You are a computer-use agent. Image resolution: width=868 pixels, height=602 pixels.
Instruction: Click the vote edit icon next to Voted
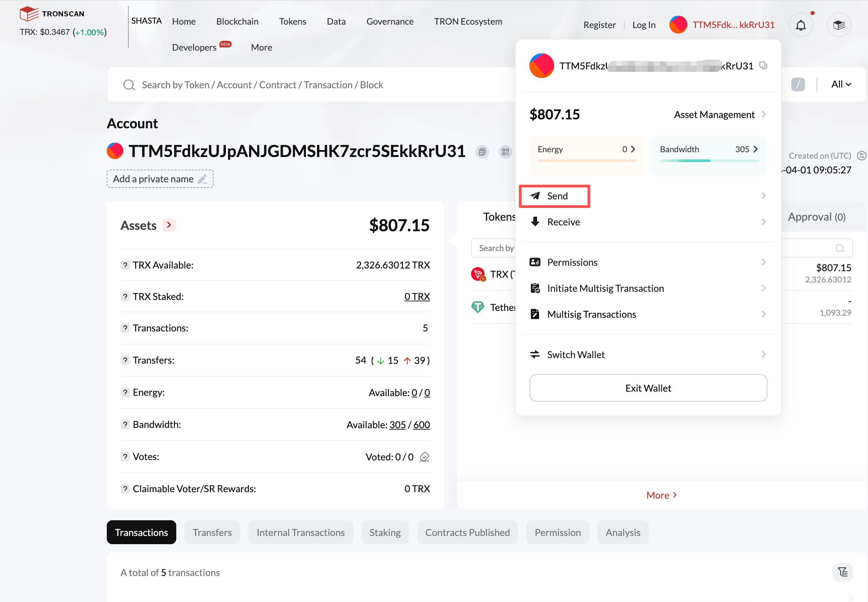click(424, 457)
